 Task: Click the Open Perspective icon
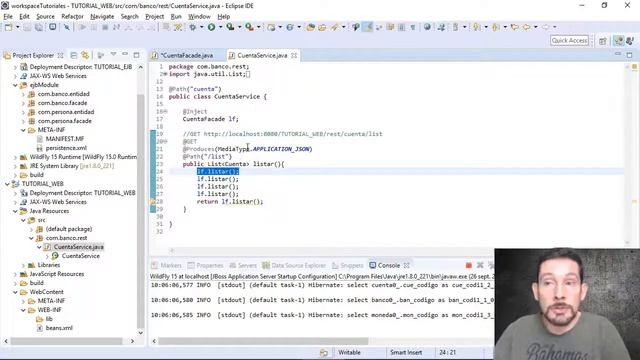(603, 41)
